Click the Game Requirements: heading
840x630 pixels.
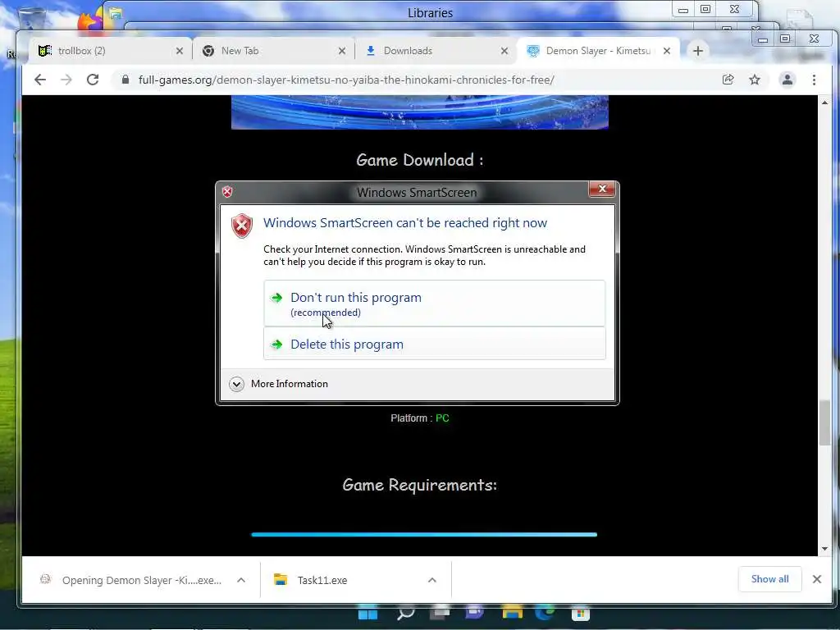[419, 485]
